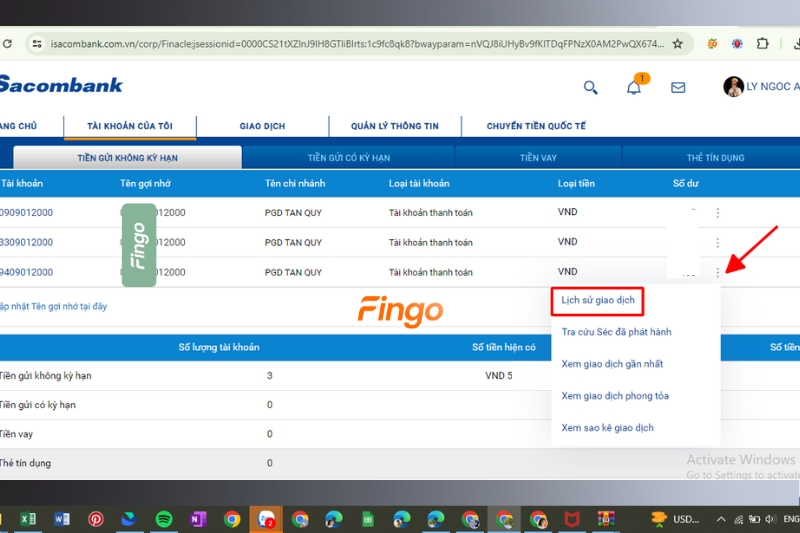Screen dimensions: 800x533
Task: Select Xem giao dịch phong tỏa
Action: (615, 396)
